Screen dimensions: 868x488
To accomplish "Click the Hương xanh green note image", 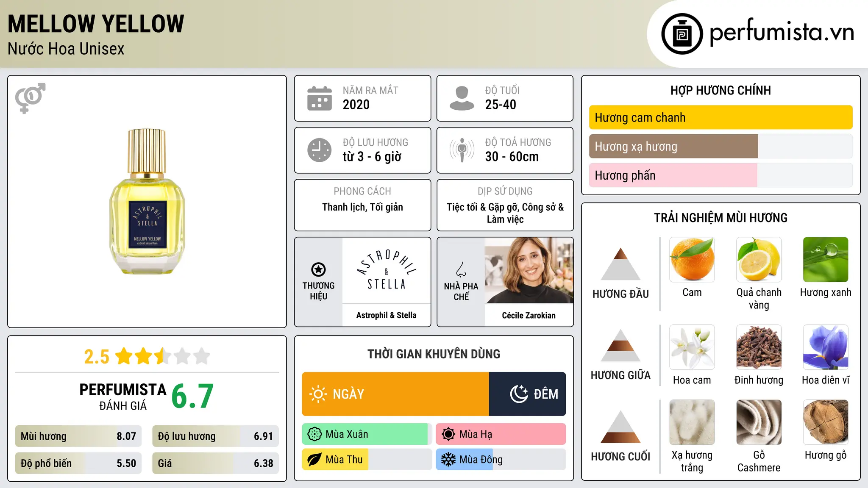I will tap(826, 260).
